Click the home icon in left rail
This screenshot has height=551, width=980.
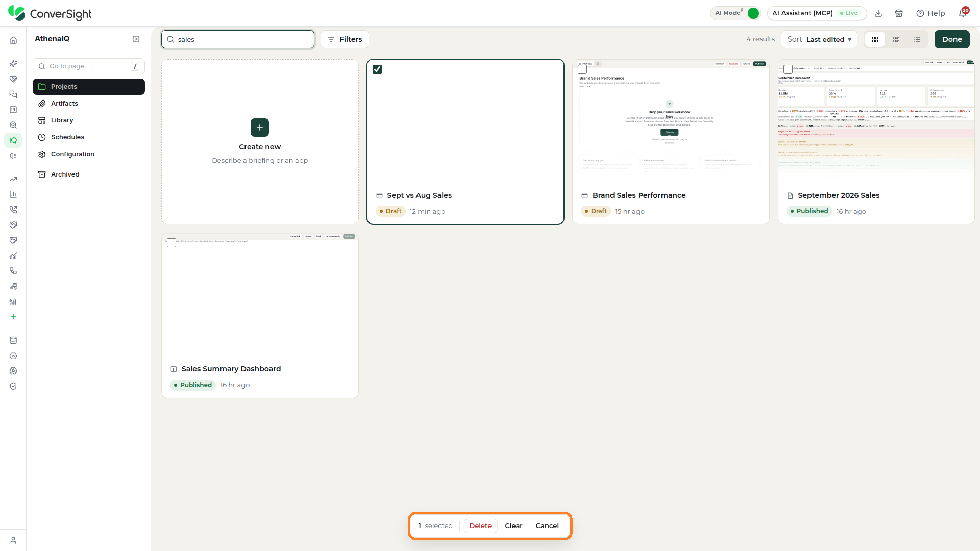(x=13, y=40)
